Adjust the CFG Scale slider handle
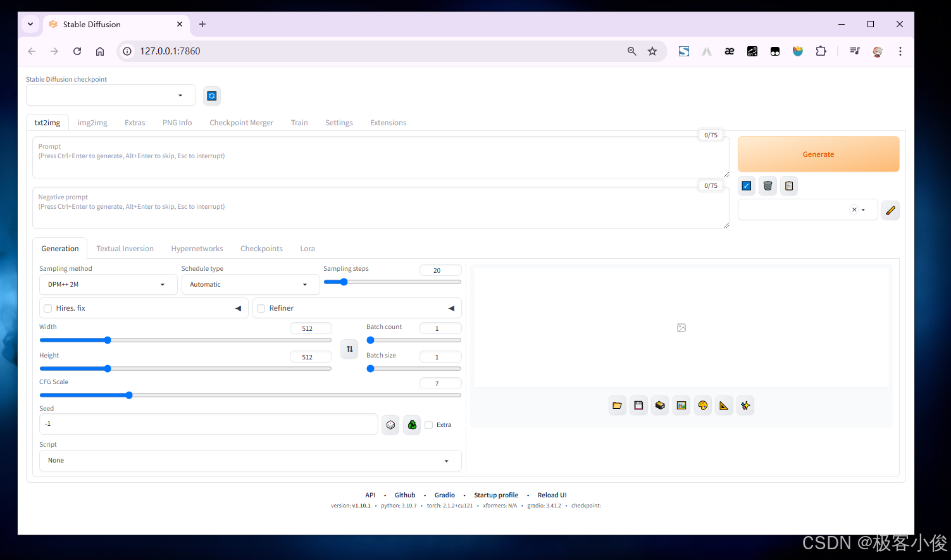This screenshot has height=560, width=951. [x=129, y=395]
